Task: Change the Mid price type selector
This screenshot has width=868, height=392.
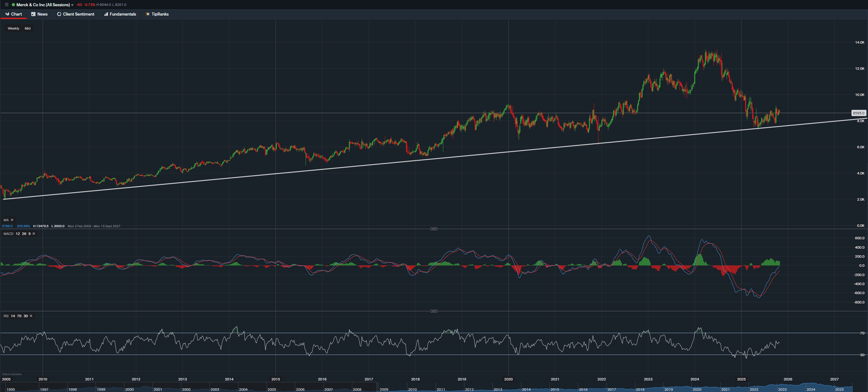Action: click(x=28, y=28)
